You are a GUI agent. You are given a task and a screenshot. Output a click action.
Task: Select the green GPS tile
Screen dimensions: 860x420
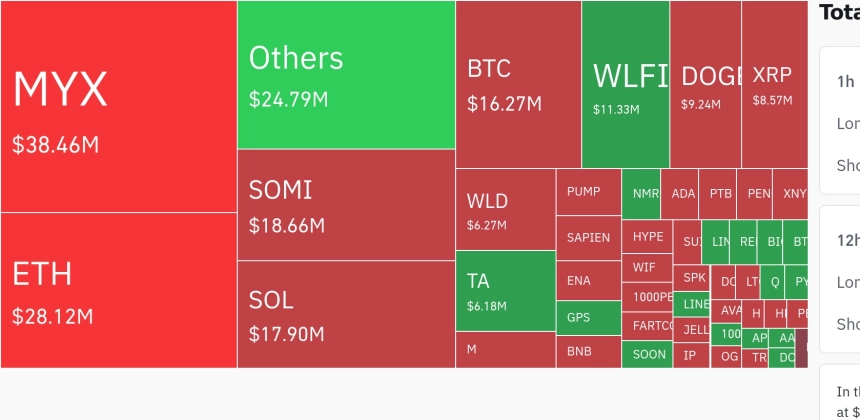(589, 317)
